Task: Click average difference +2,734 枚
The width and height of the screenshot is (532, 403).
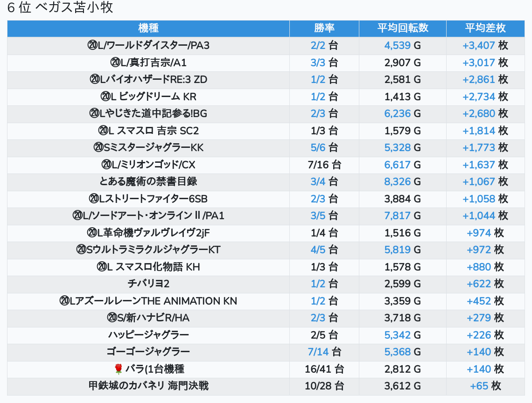Action: coord(485,97)
